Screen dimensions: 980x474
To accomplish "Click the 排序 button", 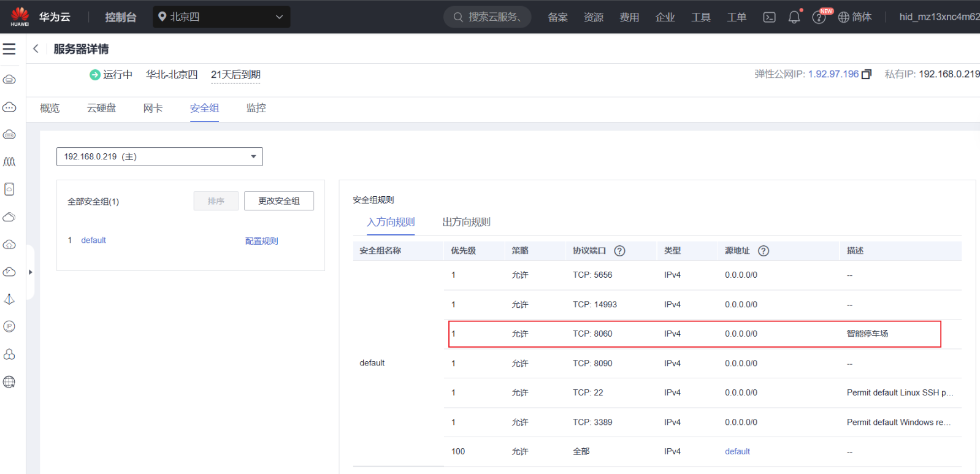I will [x=216, y=201].
